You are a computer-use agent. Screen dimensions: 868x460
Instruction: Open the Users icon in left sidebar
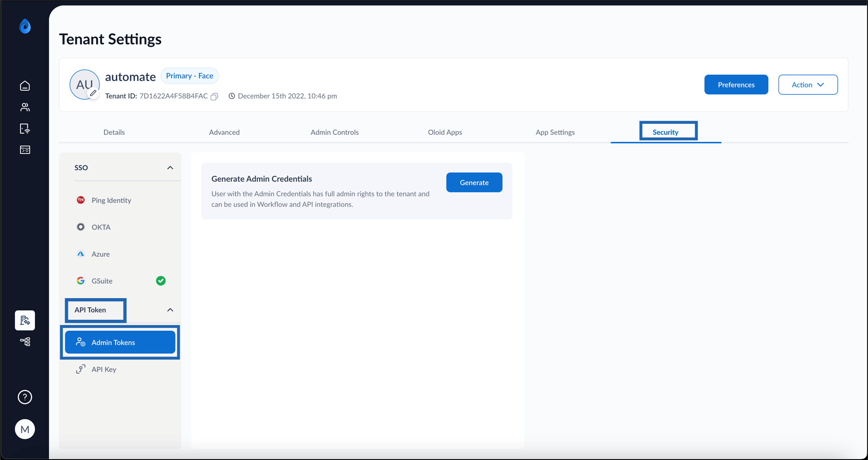tap(25, 107)
